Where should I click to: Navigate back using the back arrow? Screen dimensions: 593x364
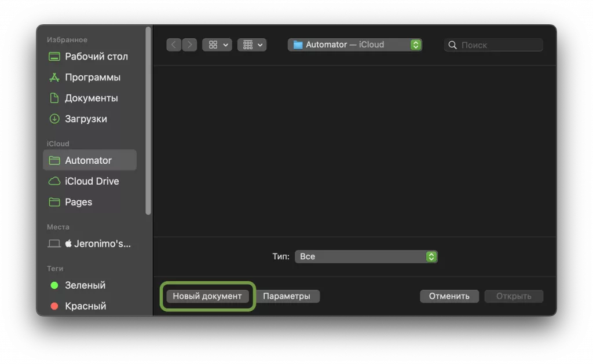pos(173,44)
